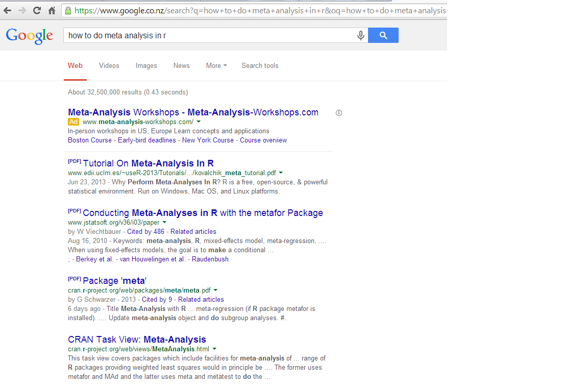Open the Berkey et al. link
Screen dimensions: 588x385
(94, 259)
